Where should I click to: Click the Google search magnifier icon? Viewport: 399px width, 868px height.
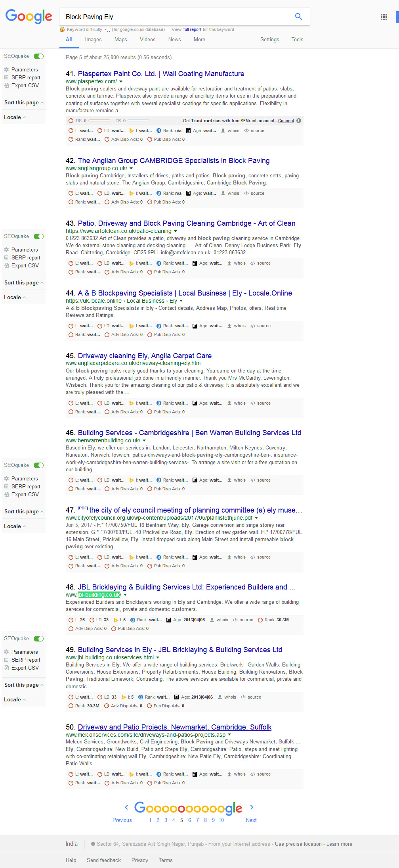(298, 16)
